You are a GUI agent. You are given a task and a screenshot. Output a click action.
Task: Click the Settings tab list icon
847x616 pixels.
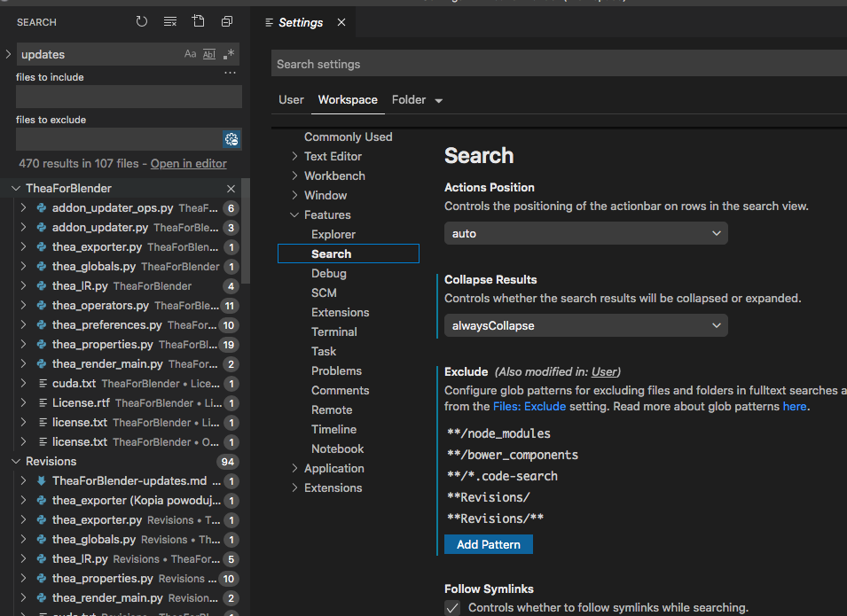(269, 22)
